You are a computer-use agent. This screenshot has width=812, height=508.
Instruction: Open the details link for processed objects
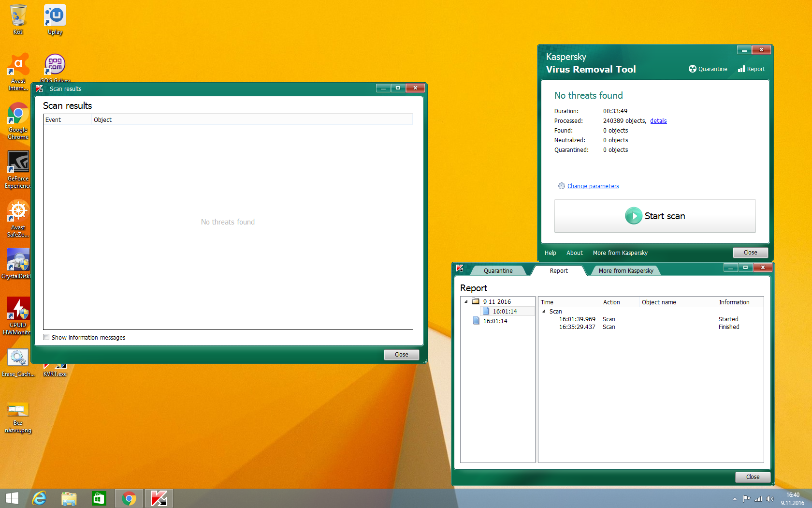tap(658, 121)
